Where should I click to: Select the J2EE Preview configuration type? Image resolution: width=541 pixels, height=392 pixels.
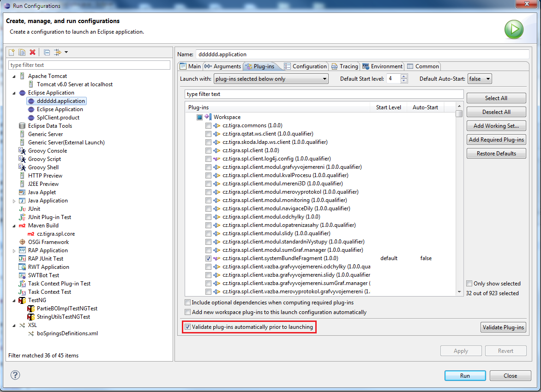[x=43, y=184]
